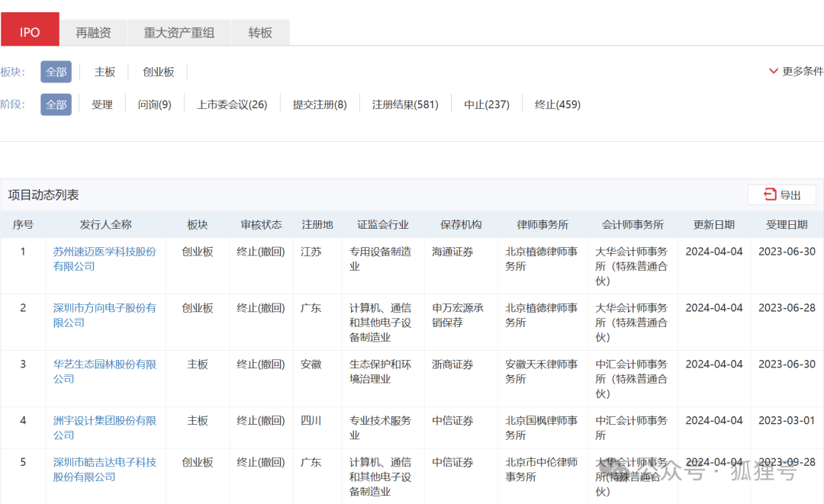Filter by 中止(237) stage

pos(487,104)
